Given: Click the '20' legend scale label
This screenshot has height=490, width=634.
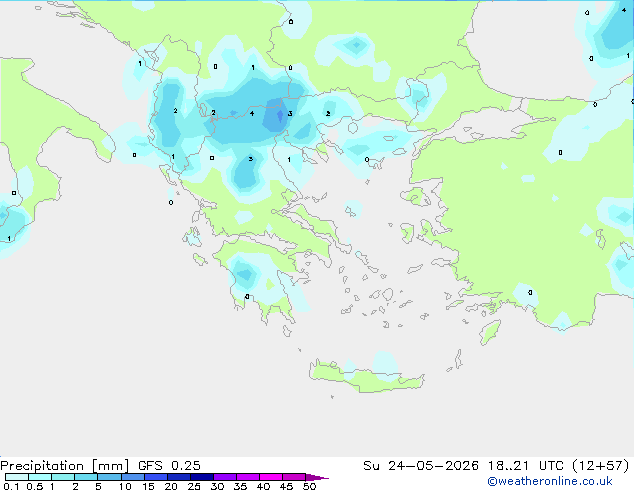Looking at the screenshot, I should point(171,486).
